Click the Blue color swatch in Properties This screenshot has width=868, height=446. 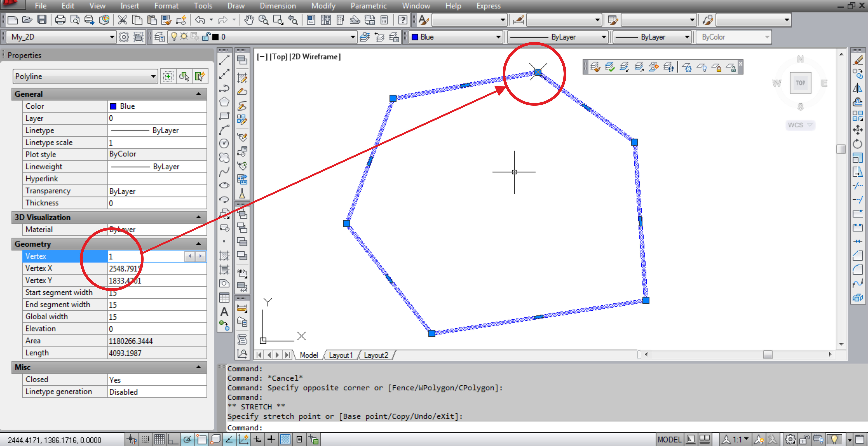click(x=113, y=106)
